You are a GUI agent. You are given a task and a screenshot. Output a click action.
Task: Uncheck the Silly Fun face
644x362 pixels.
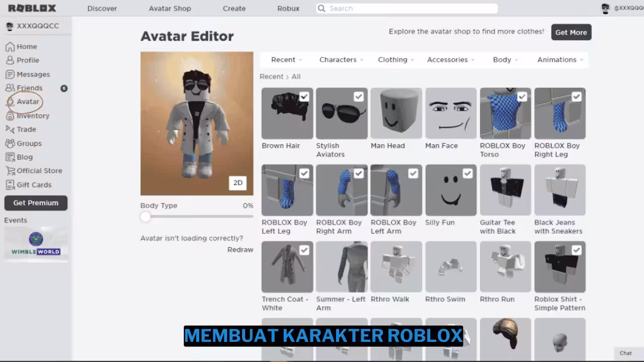click(x=467, y=173)
